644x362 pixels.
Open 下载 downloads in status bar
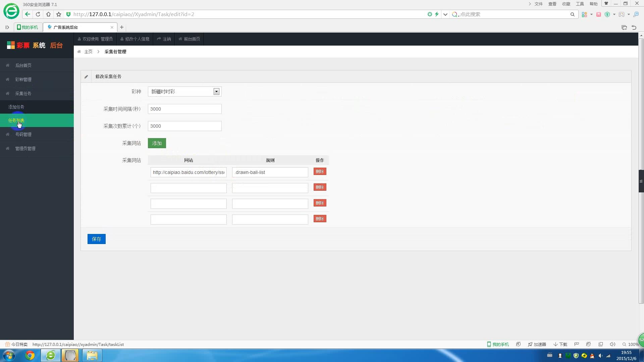coord(560,344)
